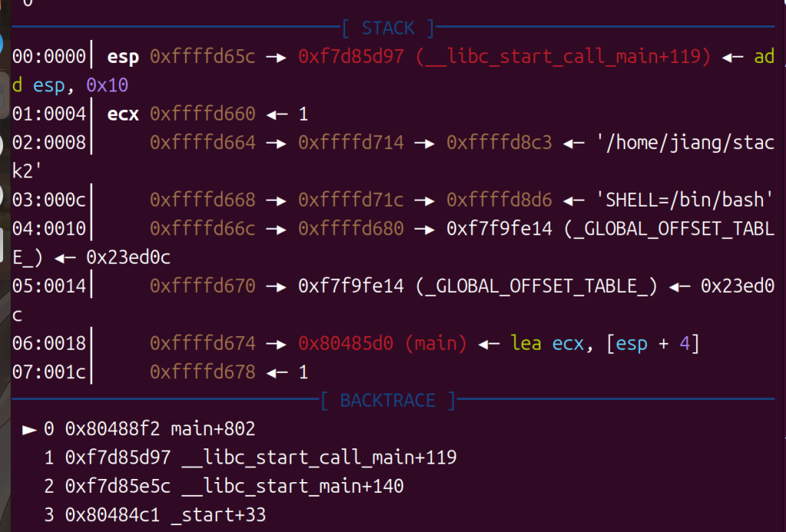Image resolution: width=786 pixels, height=532 pixels.
Task: Click stack address 0xffffd670
Action: pyautogui.click(x=203, y=286)
